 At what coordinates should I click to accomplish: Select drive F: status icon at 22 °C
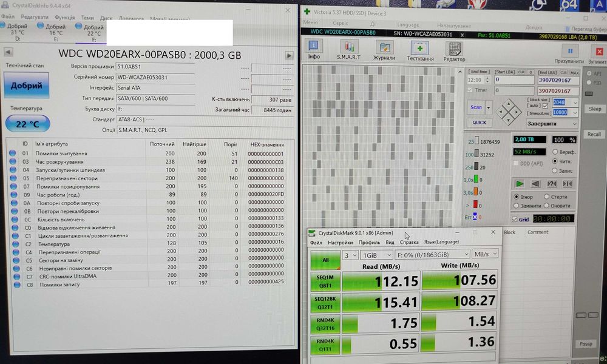(x=78, y=26)
